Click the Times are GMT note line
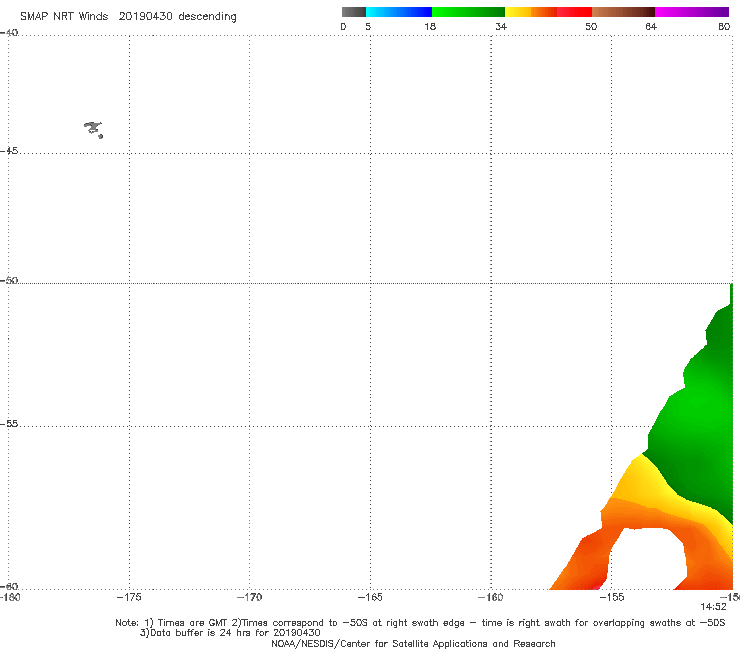This screenshot has height=650, width=740. [x=420, y=623]
